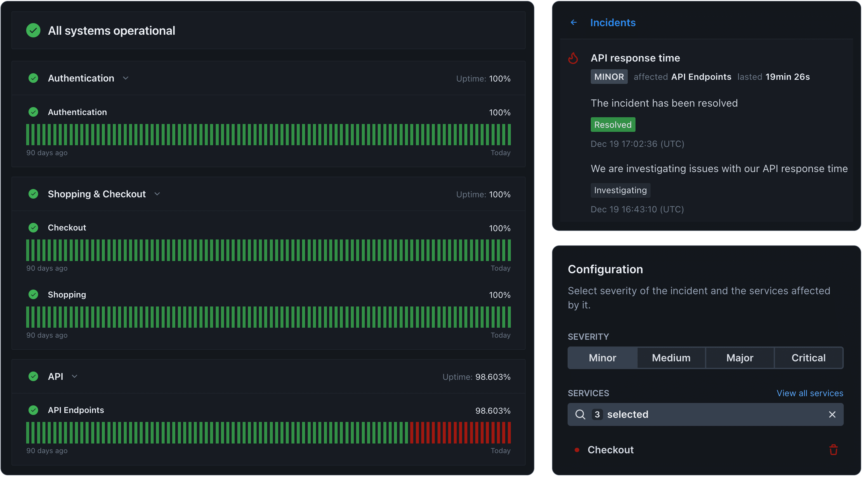
Task: Expand the Shopping & Checkout section
Action: tap(157, 194)
